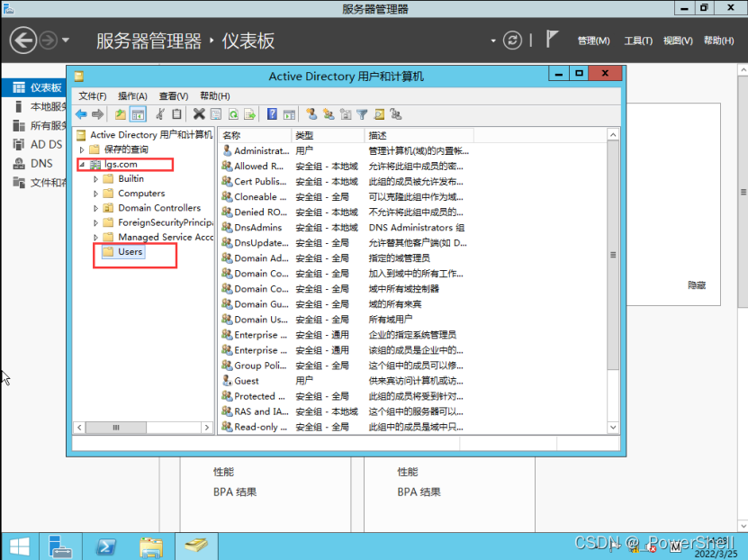The image size is (748, 560).
Task: Expand the 保存的查询 tree node
Action: click(x=82, y=149)
